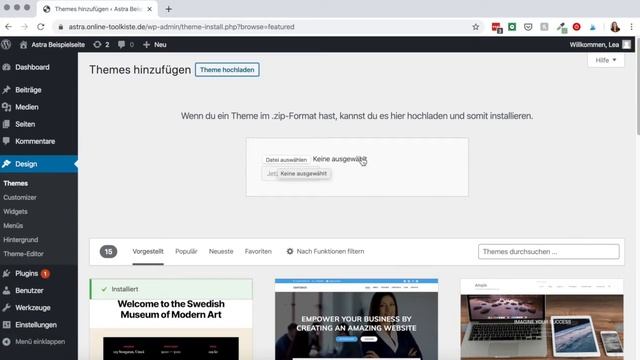The image size is (640, 360).
Task: Click the browser forward arrow
Action: click(x=24, y=27)
